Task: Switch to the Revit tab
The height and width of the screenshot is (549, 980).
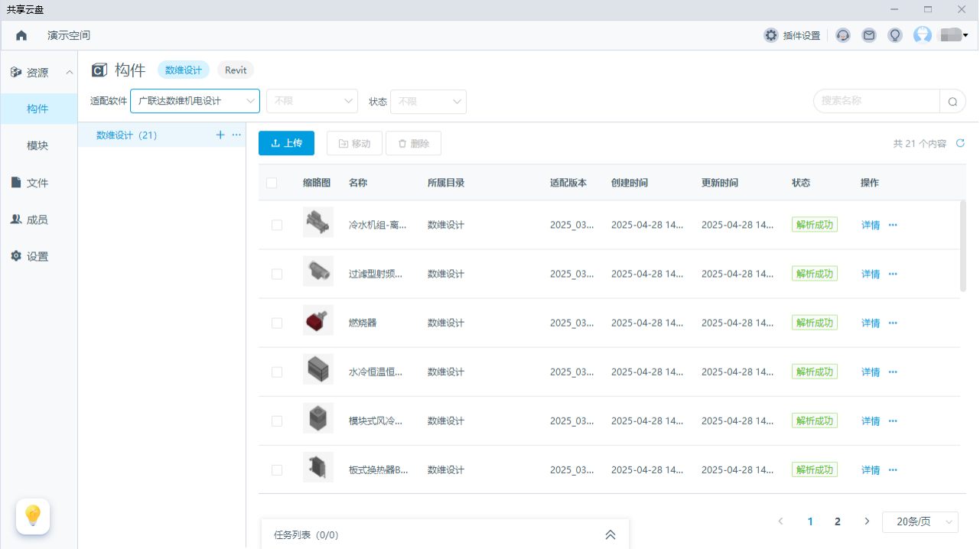Action: pyautogui.click(x=236, y=70)
